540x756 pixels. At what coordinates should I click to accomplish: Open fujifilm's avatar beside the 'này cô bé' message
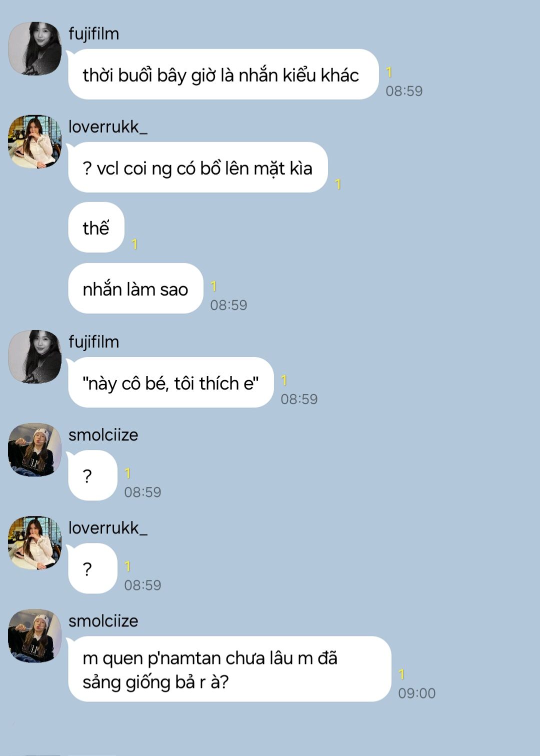(34, 357)
